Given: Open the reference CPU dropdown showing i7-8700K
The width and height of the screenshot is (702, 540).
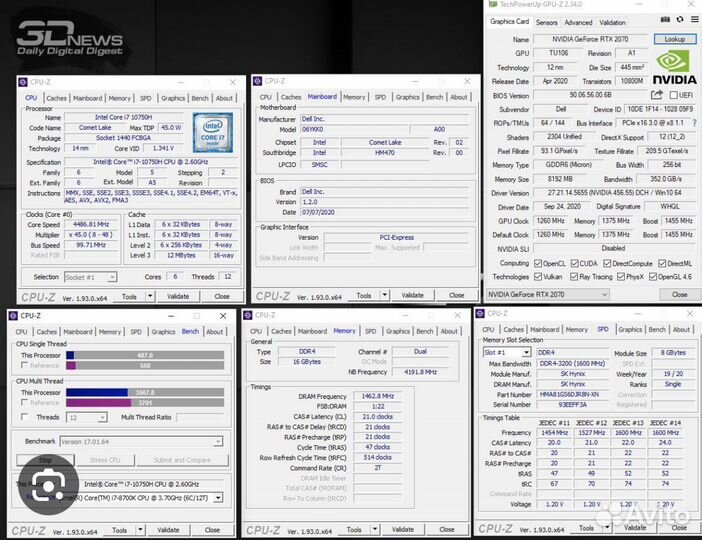Looking at the screenshot, I should [x=139, y=498].
